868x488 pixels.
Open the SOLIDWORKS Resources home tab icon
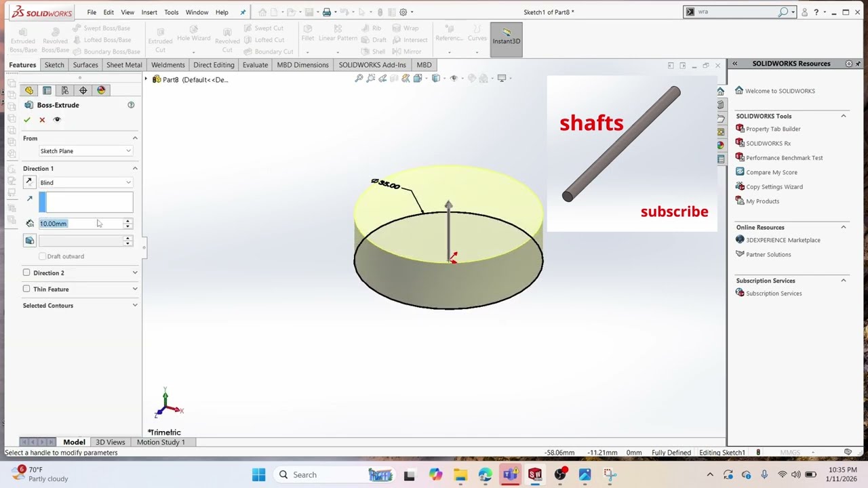point(720,91)
